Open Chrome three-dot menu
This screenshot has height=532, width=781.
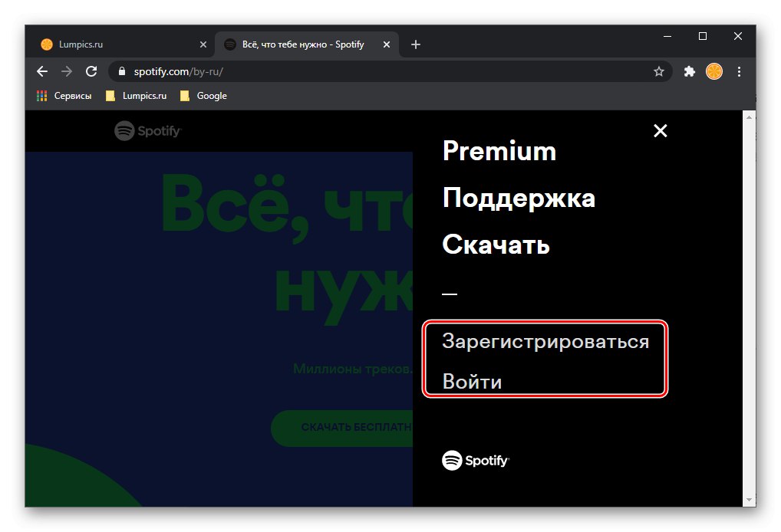pyautogui.click(x=739, y=71)
